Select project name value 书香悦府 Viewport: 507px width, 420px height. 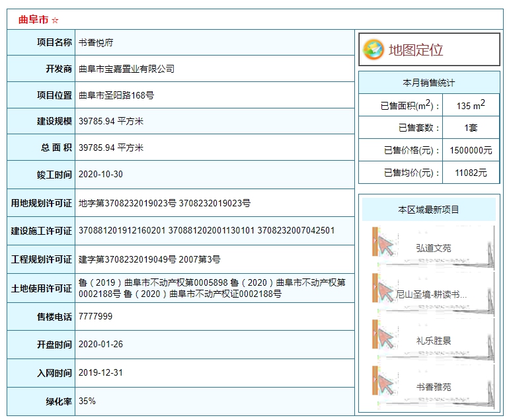click(96, 43)
